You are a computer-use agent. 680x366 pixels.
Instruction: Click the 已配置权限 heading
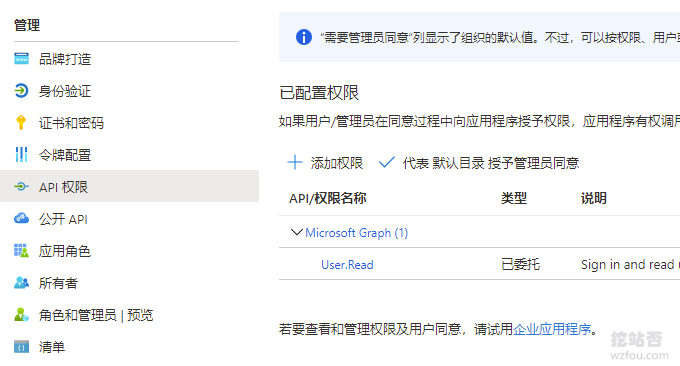tap(319, 92)
